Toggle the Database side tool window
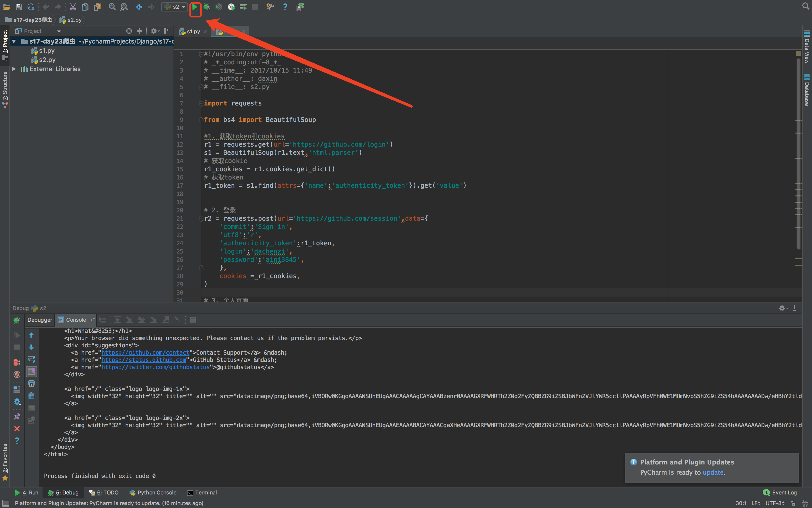 point(807,90)
